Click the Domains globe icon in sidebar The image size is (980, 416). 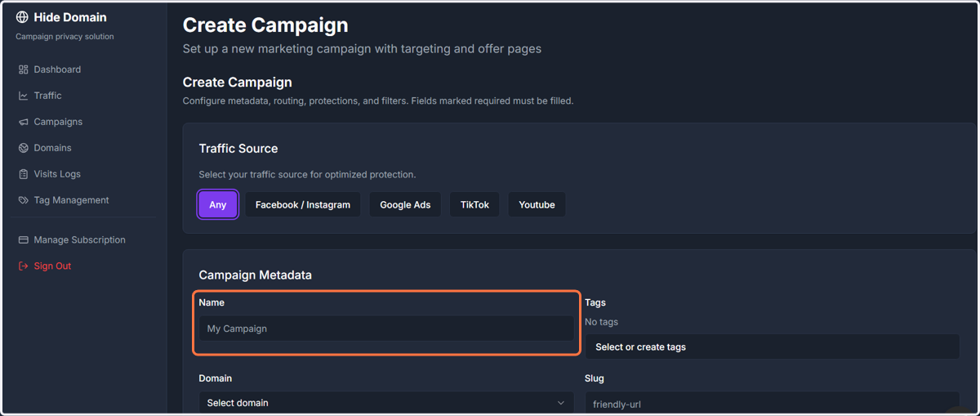pyautogui.click(x=23, y=148)
